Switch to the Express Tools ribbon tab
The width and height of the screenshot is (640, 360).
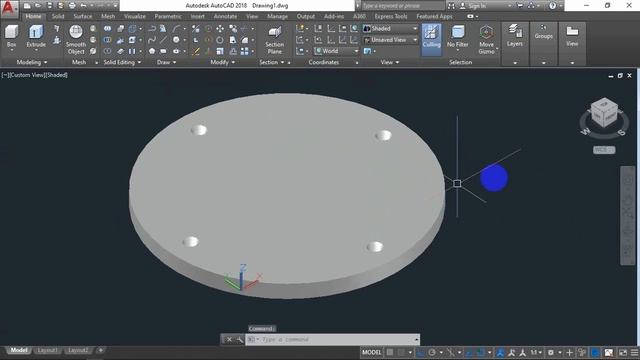coord(391,16)
